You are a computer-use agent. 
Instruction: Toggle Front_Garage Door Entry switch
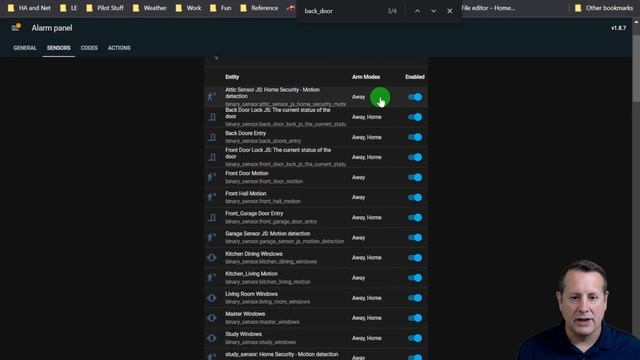tap(415, 218)
